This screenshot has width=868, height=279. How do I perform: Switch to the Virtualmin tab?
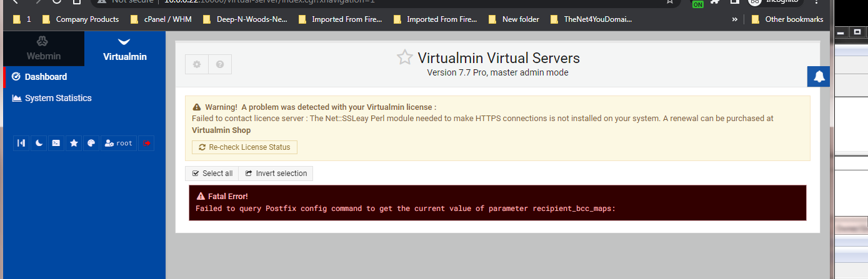[x=125, y=49]
